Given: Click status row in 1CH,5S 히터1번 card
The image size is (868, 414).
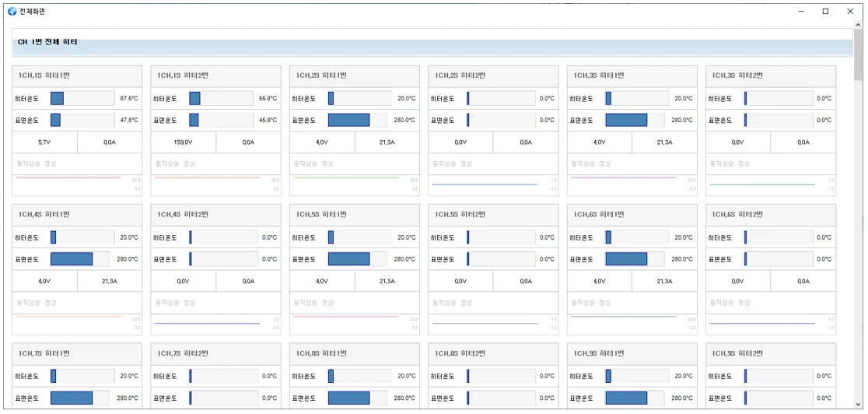Looking at the screenshot, I should [355, 303].
